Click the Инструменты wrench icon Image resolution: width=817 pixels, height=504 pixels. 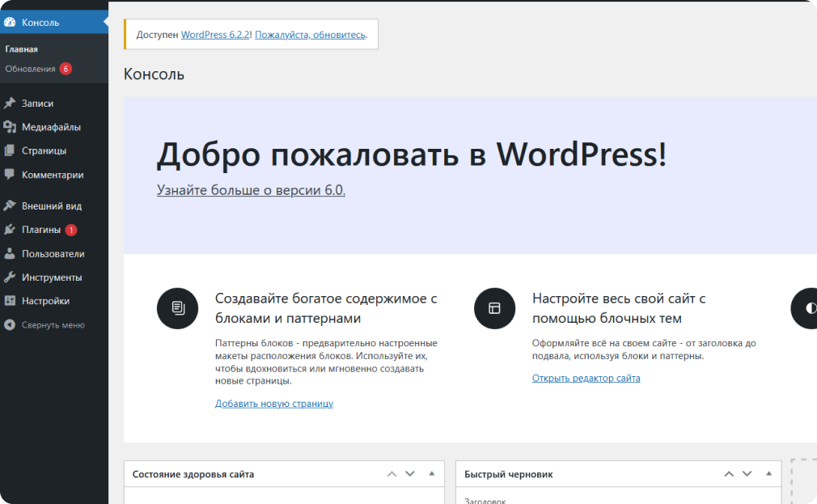[10, 277]
